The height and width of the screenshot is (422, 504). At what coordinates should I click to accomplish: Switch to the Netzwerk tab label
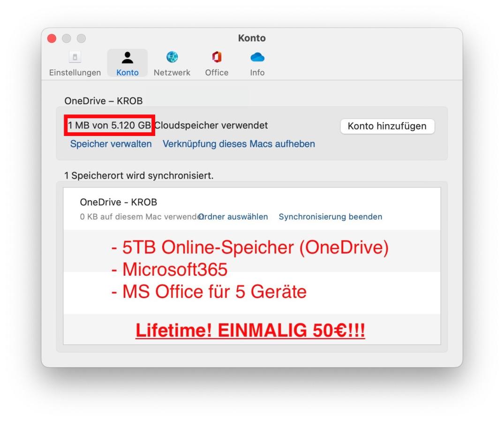pos(172,73)
